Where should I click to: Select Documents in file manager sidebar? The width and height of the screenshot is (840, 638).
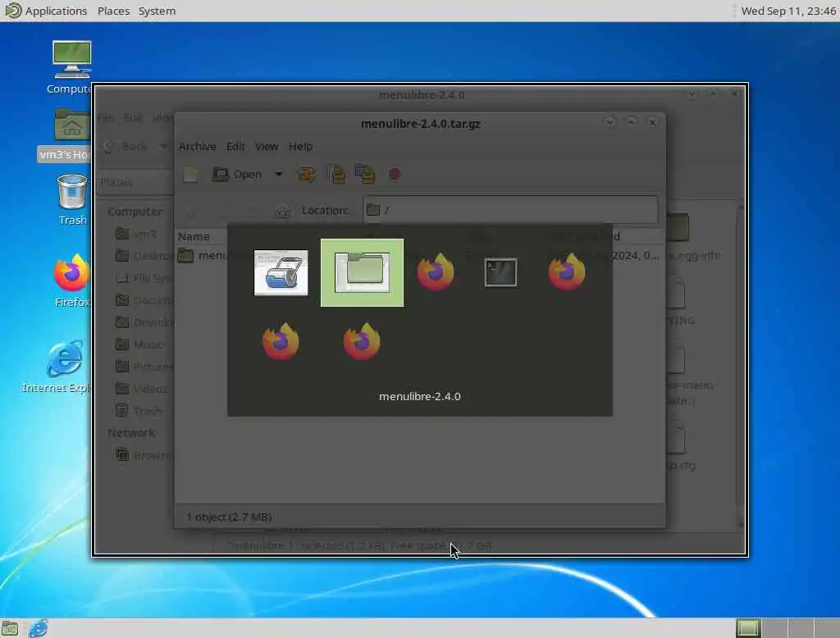(144, 300)
